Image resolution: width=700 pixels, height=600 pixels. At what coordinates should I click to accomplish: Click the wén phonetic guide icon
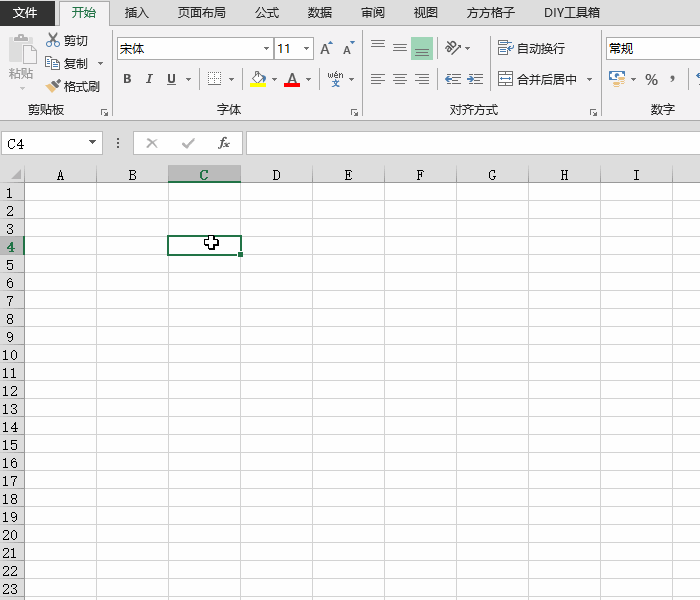335,79
